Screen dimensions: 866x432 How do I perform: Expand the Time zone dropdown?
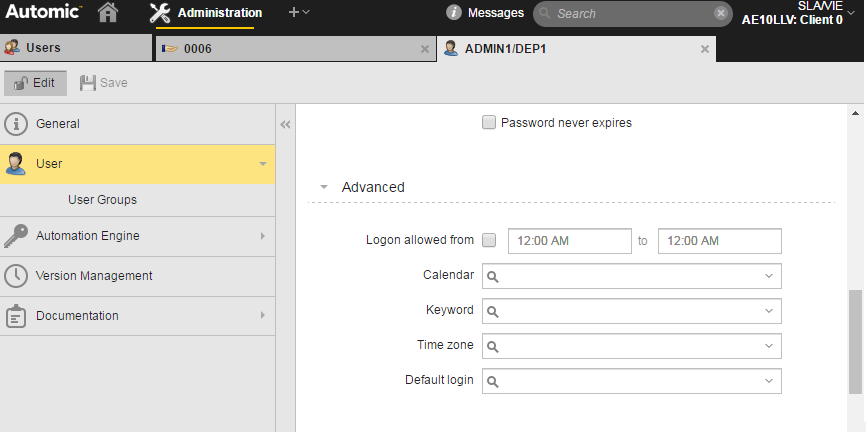tap(768, 346)
